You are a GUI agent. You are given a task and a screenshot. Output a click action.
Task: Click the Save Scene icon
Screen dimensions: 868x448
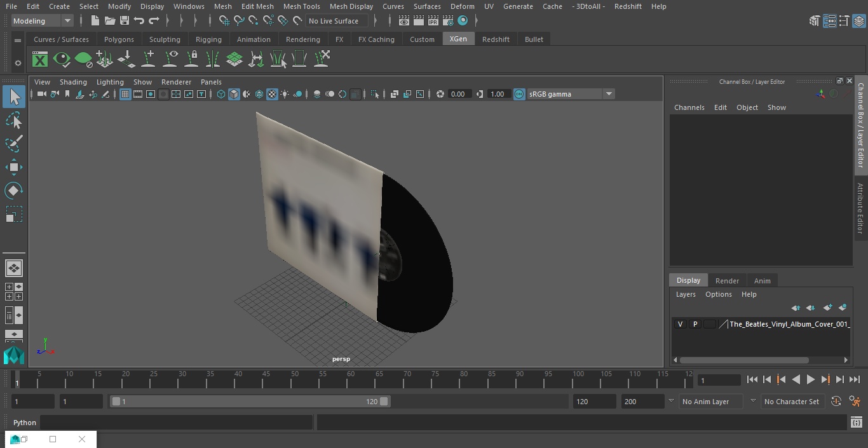click(124, 21)
